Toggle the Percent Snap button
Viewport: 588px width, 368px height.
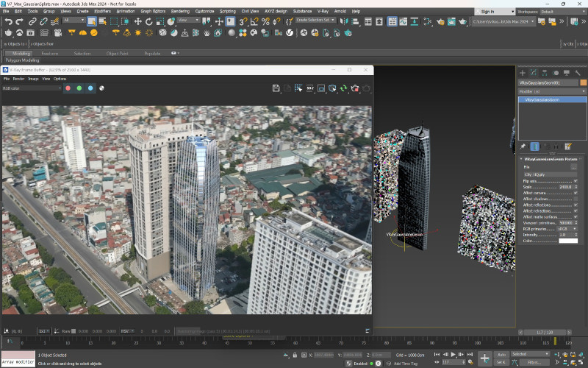click(265, 21)
